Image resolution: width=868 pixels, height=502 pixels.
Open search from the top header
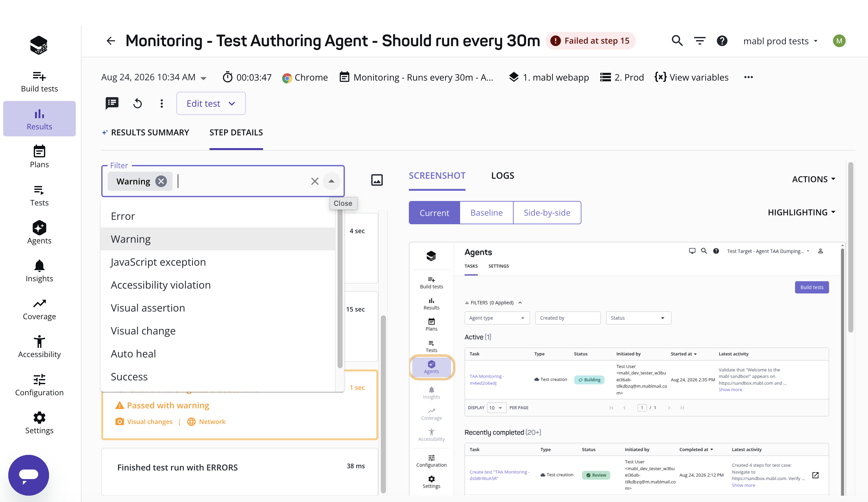(x=677, y=41)
